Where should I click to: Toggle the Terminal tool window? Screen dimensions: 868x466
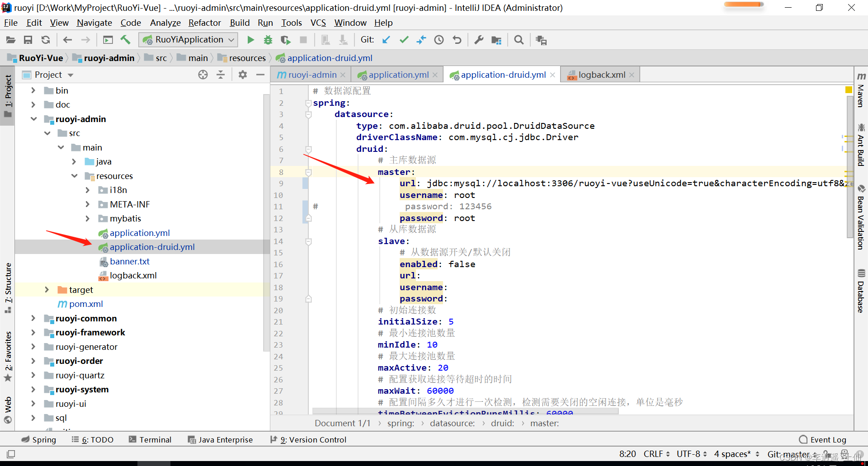point(150,439)
